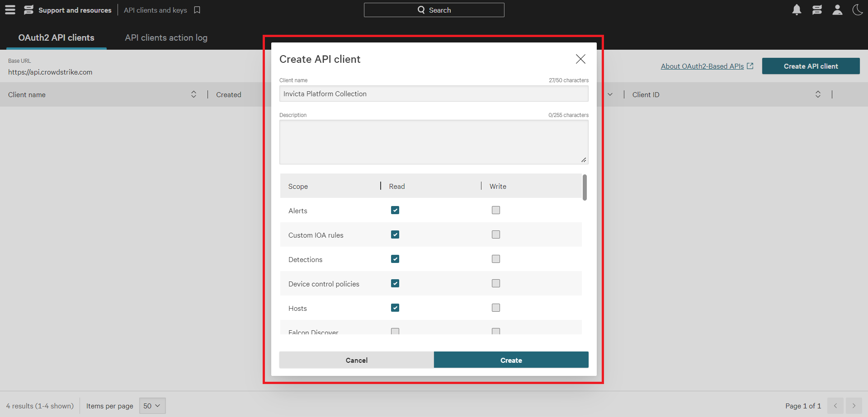Bookmark the API clients and keys page
868x417 pixels.
coord(197,10)
